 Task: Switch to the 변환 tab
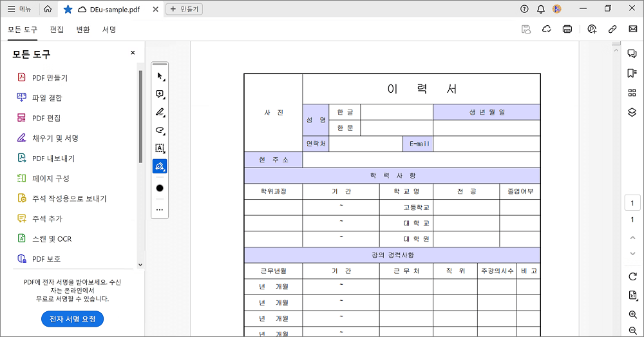[x=83, y=30]
